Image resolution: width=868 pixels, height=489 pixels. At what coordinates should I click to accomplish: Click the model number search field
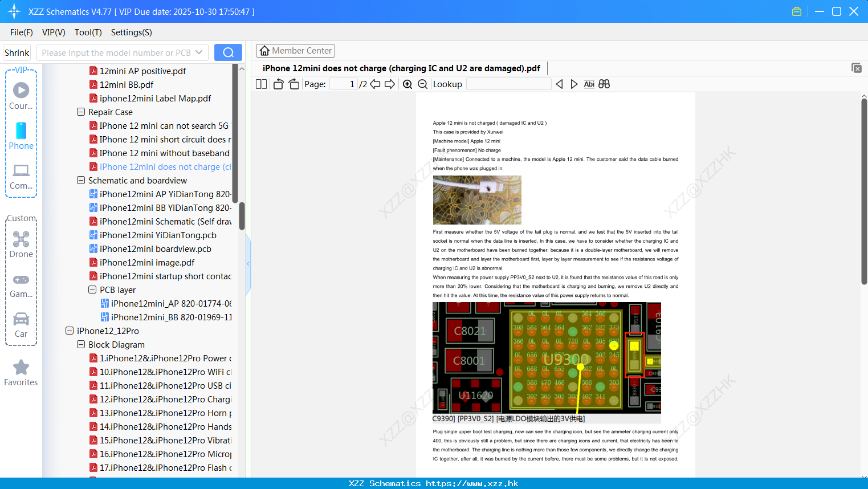(123, 52)
